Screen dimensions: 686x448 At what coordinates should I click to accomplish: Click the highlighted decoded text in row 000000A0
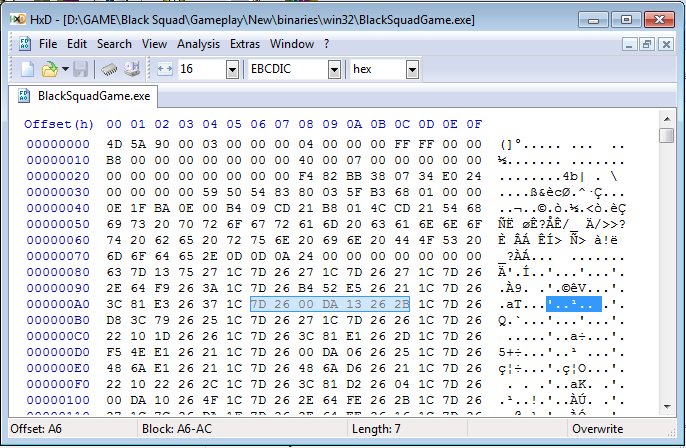pos(574,304)
